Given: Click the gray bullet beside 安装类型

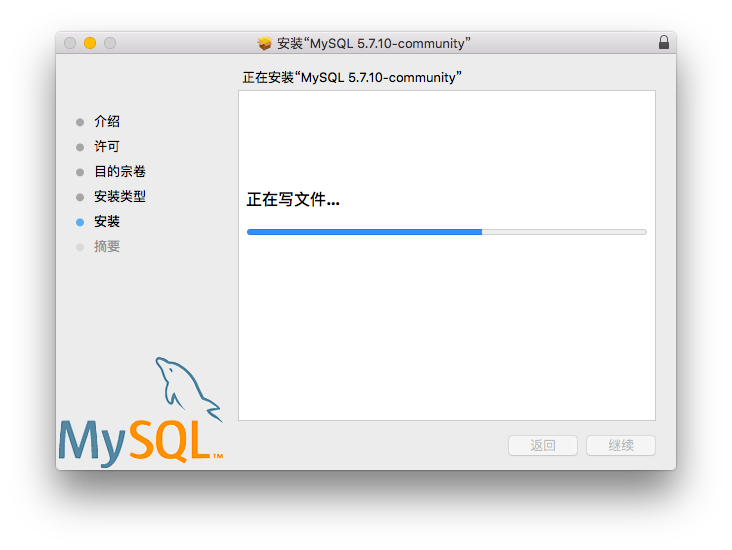Looking at the screenshot, I should click(80, 197).
